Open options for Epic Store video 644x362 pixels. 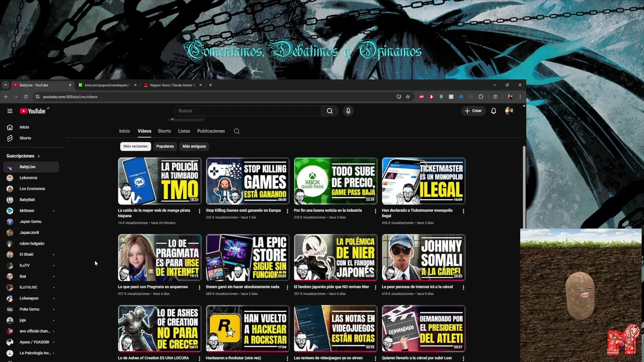coord(287,288)
